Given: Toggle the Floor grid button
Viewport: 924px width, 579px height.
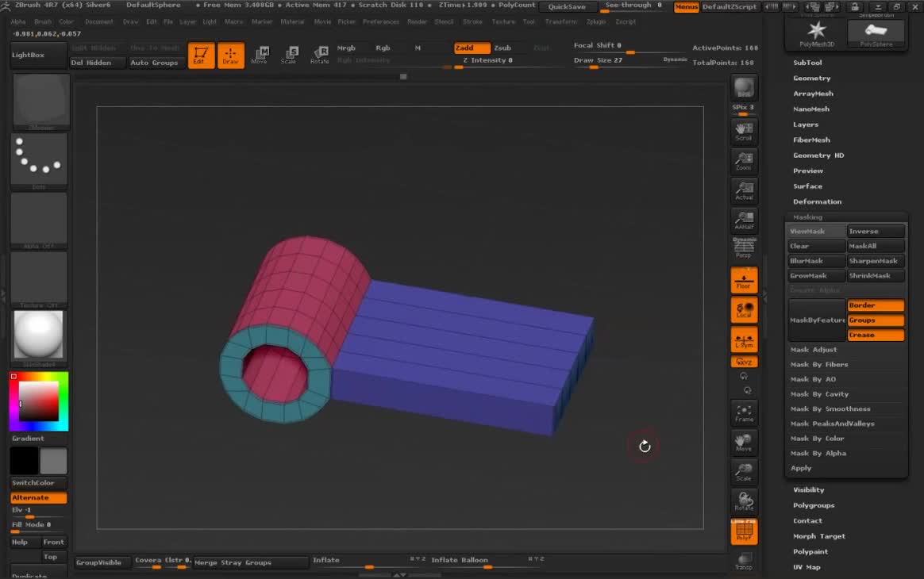Looking at the screenshot, I should 745,280.
